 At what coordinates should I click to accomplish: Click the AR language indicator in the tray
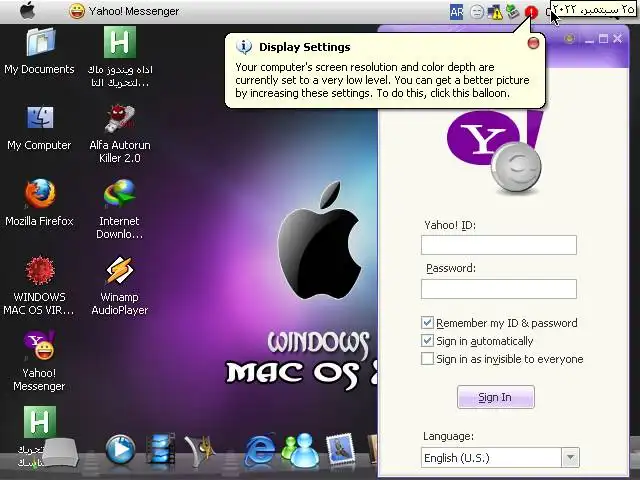456,12
